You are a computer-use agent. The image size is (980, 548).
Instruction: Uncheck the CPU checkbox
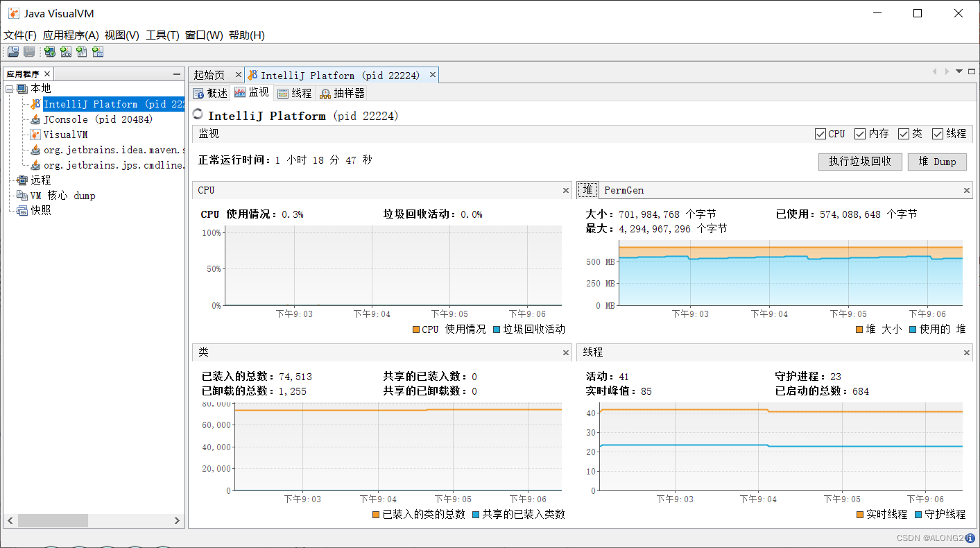click(x=820, y=134)
